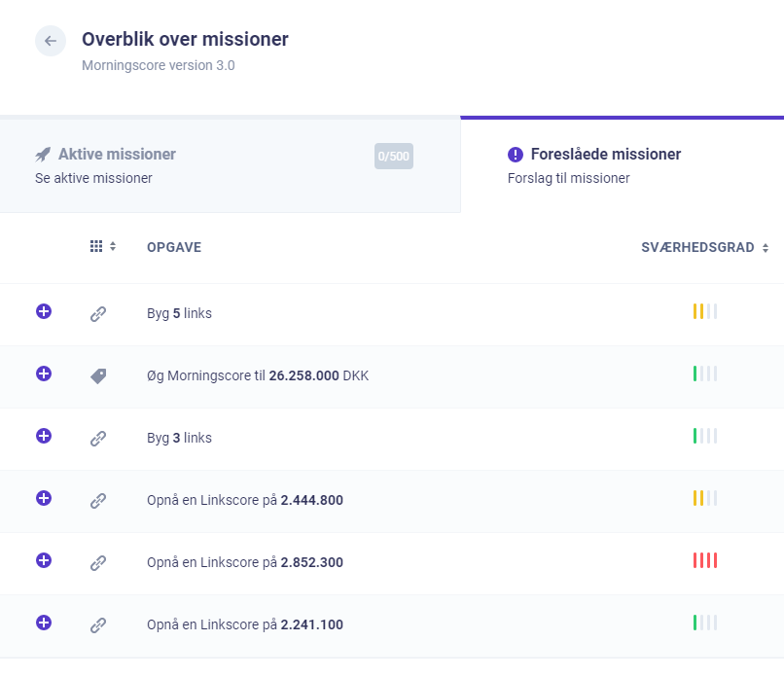784x677 pixels.
Task: Click the red difficulty bars on Linkscore 2.852.300
Action: [x=705, y=562]
